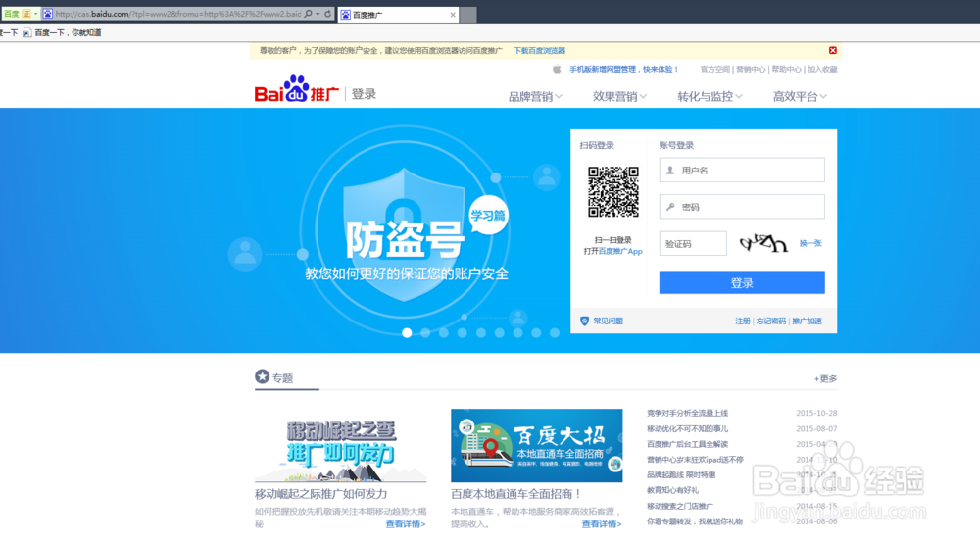
Task: Close the 百度推广 browser tab
Action: 453,15
